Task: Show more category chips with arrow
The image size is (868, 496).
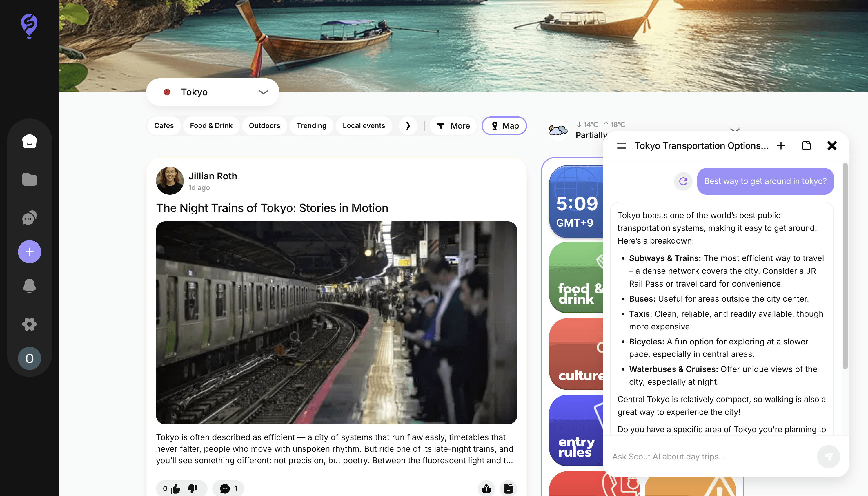Action: (408, 126)
